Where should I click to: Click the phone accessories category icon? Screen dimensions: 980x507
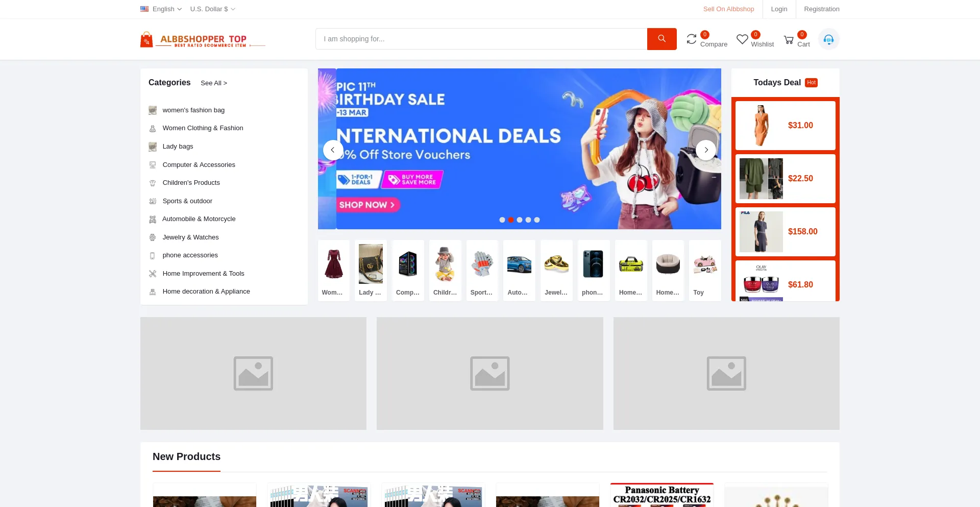click(x=153, y=256)
